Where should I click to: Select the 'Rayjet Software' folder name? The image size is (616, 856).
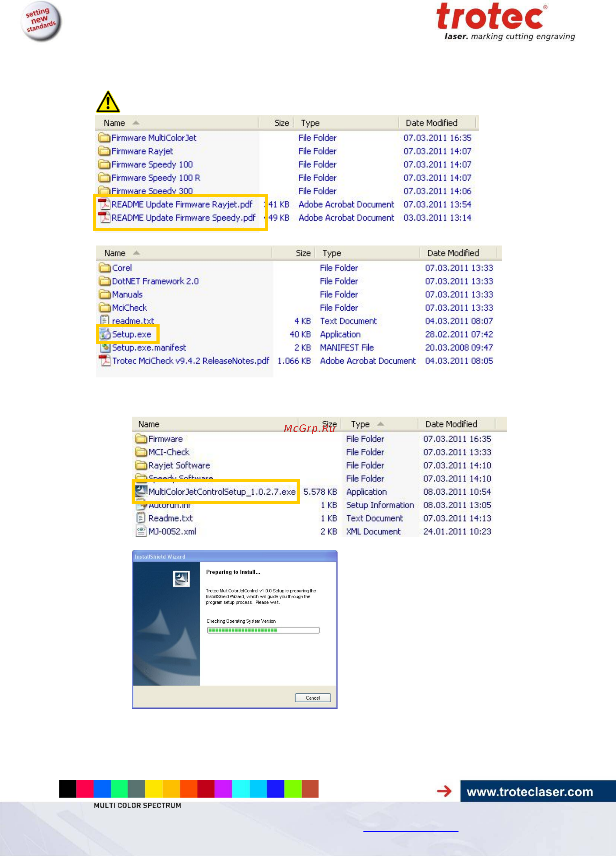pyautogui.click(x=179, y=465)
